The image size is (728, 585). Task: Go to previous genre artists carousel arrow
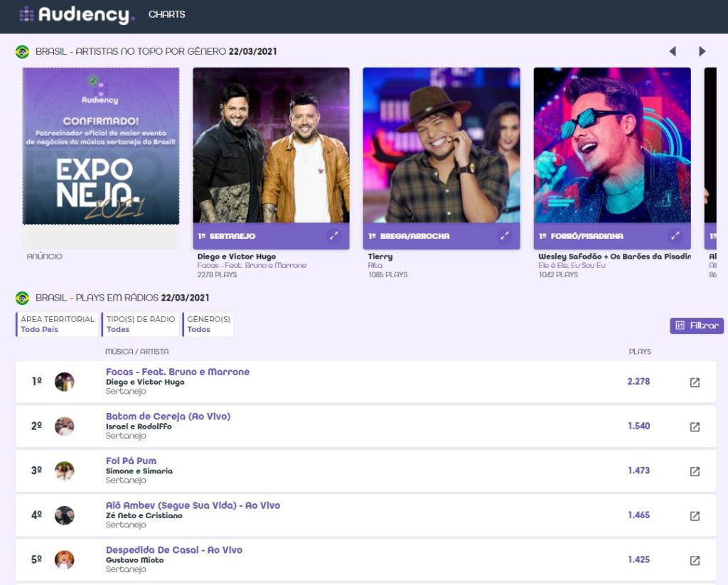coord(673,51)
